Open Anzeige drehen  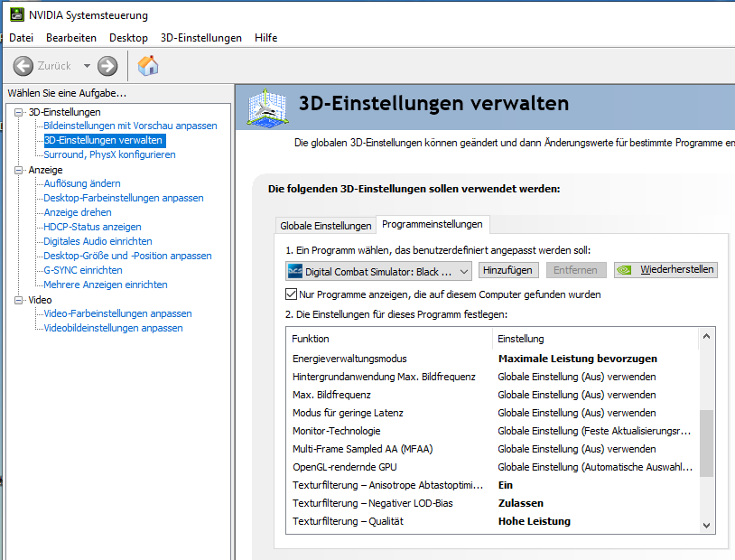(x=78, y=212)
